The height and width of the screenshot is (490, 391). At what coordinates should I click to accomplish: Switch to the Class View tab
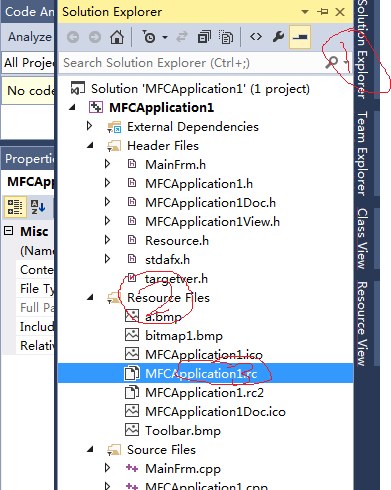click(x=362, y=238)
